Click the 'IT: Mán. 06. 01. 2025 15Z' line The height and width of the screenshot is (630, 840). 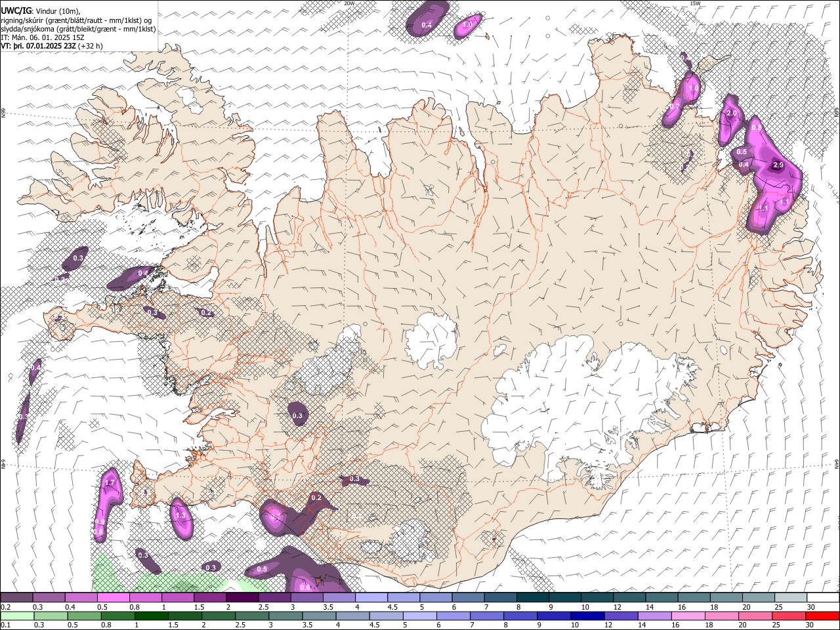(43, 37)
